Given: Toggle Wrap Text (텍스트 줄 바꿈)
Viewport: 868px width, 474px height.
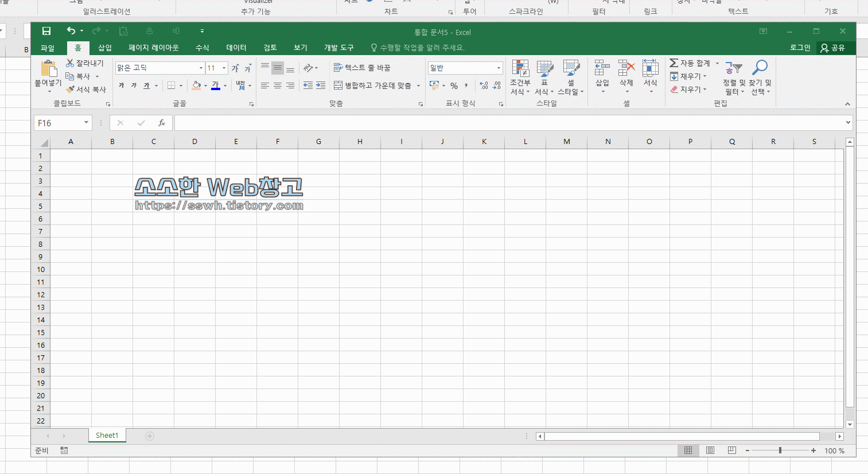Looking at the screenshot, I should pos(362,68).
